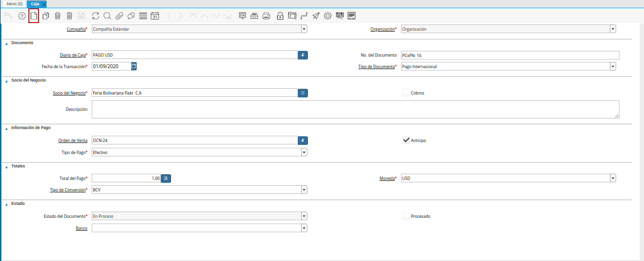This screenshot has height=261, width=644.
Task: Open the Tipo de Pago dropdown
Action: [304, 152]
